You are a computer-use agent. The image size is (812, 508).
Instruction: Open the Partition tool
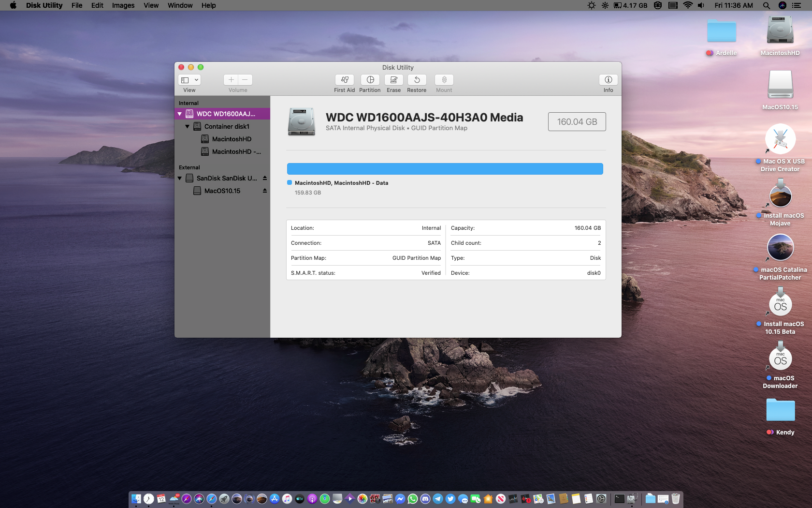coord(370,80)
